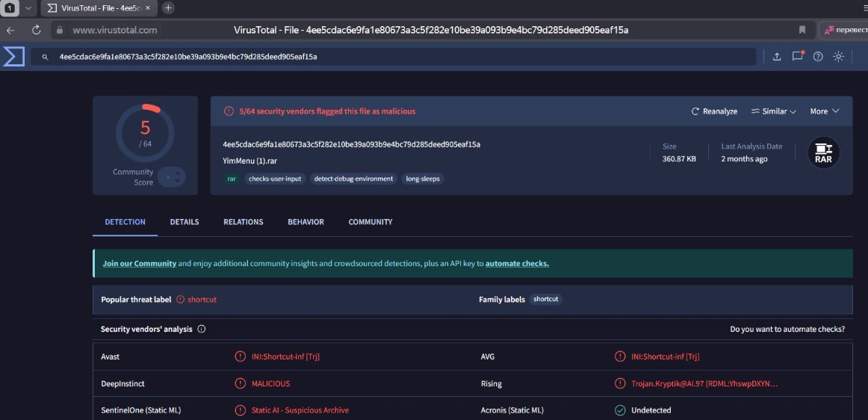
Task: Reload the page with refresh icon
Action: 37,30
